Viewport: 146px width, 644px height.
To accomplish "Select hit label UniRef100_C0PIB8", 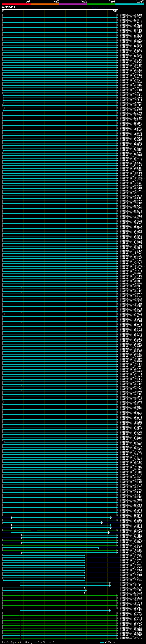I will [x=131, y=543].
